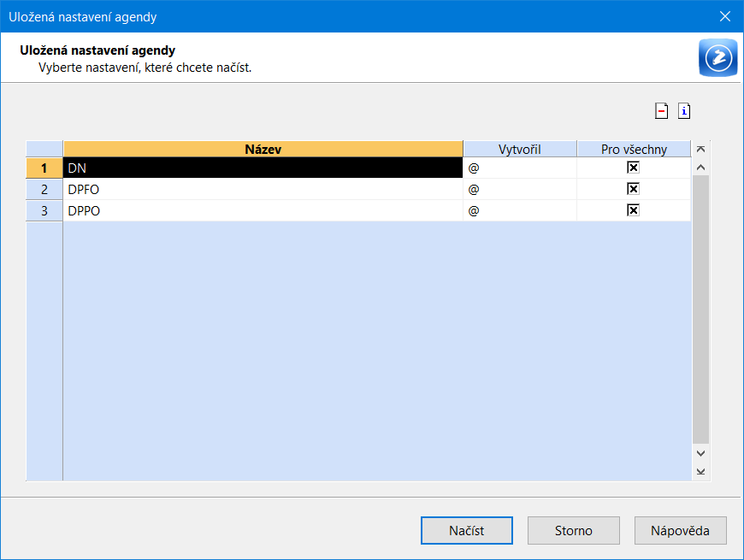Sort by Vytvořil column header
Screen dimensions: 744x560
click(520, 150)
